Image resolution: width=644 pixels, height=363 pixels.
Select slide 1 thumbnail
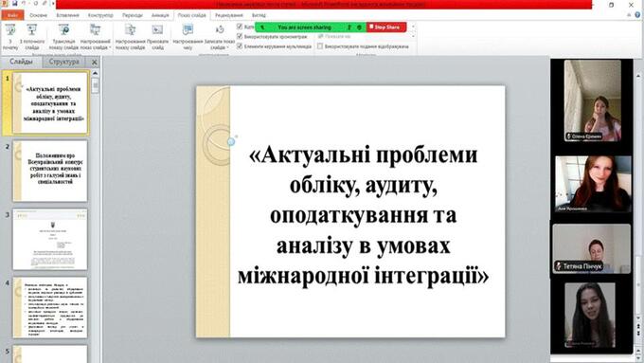coord(50,102)
